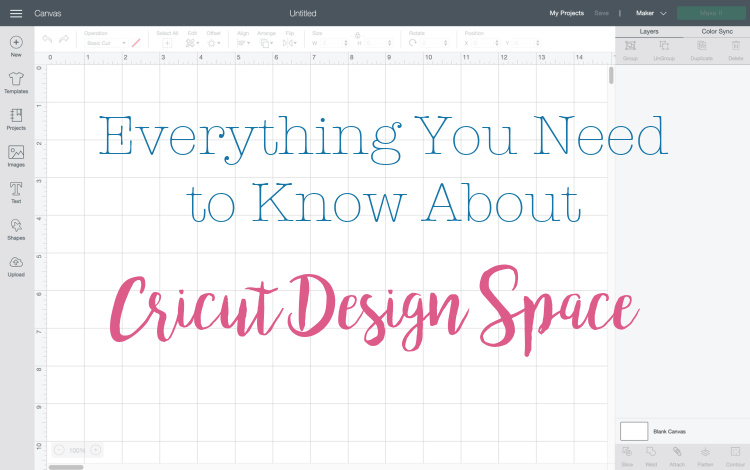
Task: Open the hamburger main menu
Action: click(x=16, y=13)
